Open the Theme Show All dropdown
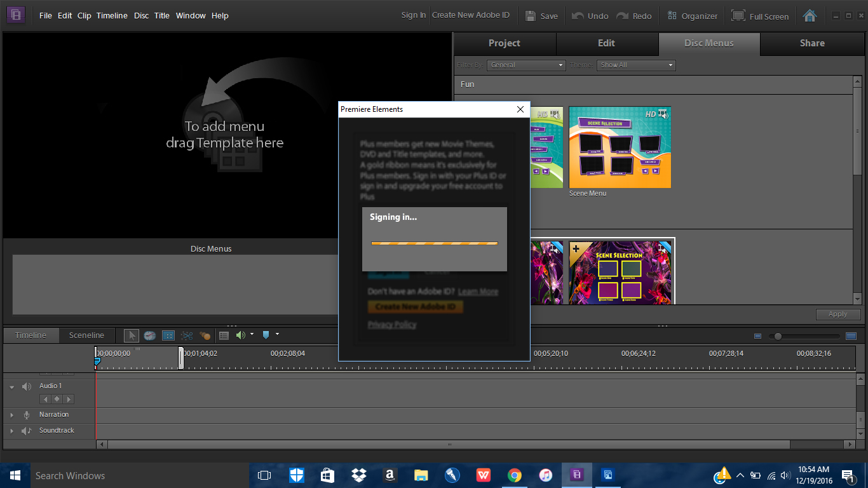The height and width of the screenshot is (488, 868). pyautogui.click(x=636, y=65)
